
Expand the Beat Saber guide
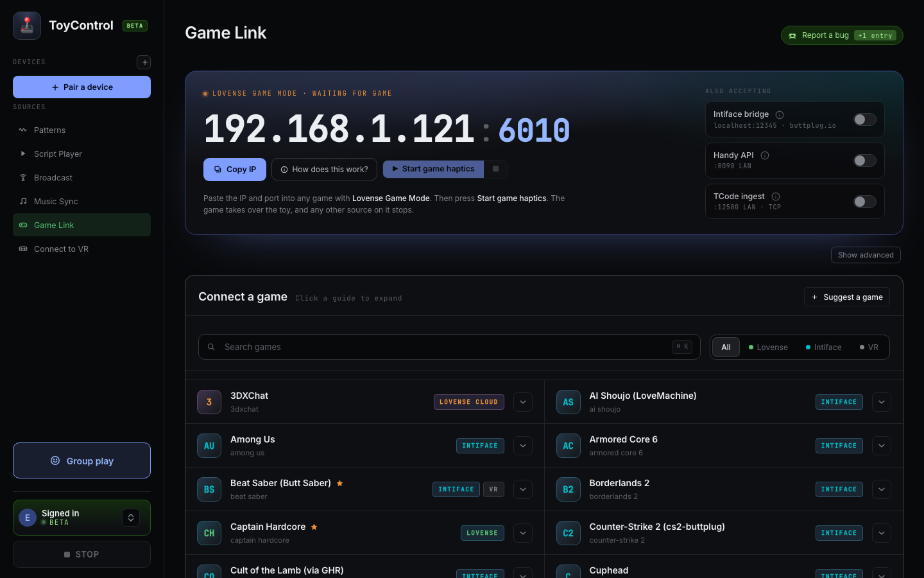[523, 489]
